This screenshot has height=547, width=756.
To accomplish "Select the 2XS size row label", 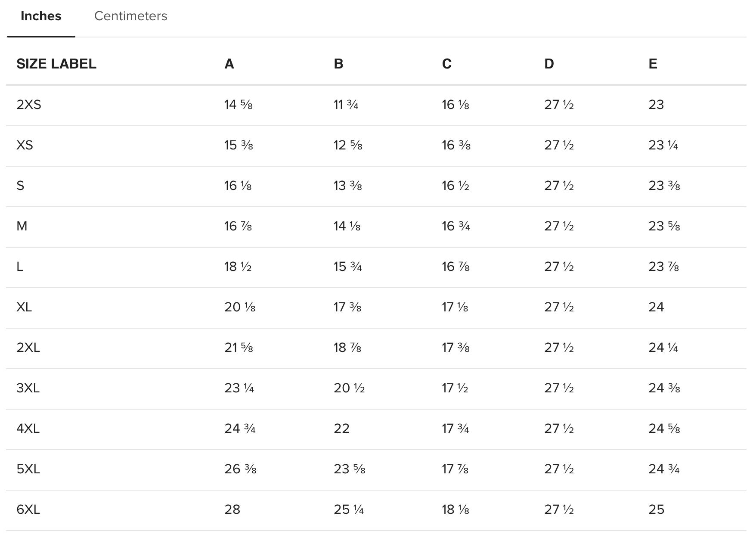I will (x=29, y=105).
